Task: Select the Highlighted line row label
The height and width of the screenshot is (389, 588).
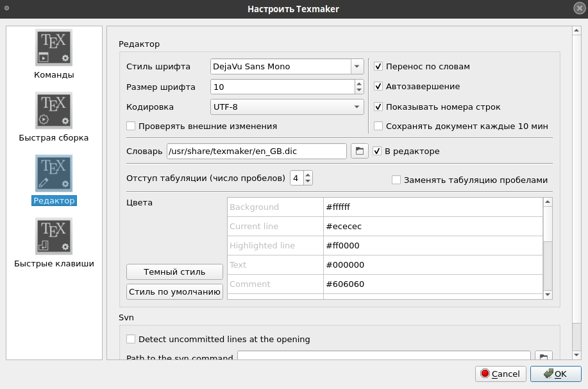Action: (x=275, y=246)
